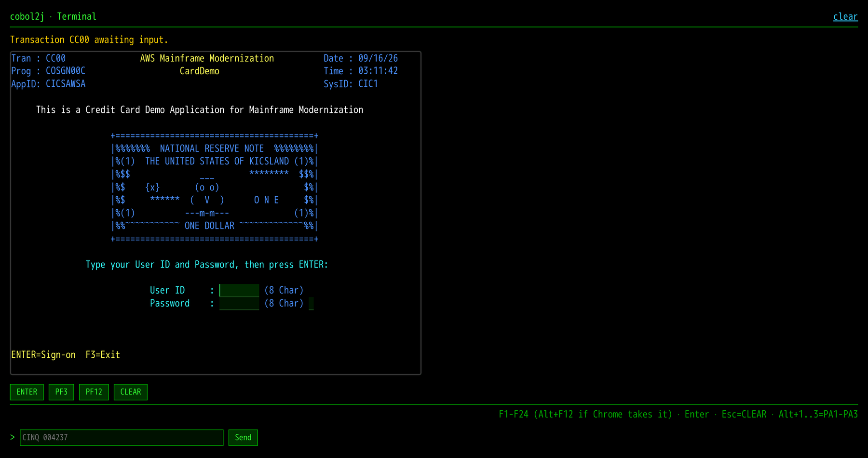
Task: Click the 'AWS Mainframe Modernization' title
Action: point(207,58)
